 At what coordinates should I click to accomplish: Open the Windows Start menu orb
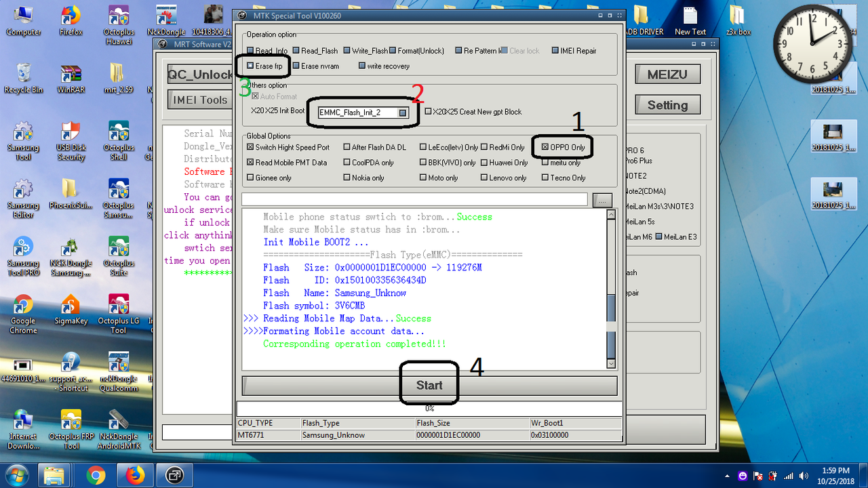pos(18,475)
